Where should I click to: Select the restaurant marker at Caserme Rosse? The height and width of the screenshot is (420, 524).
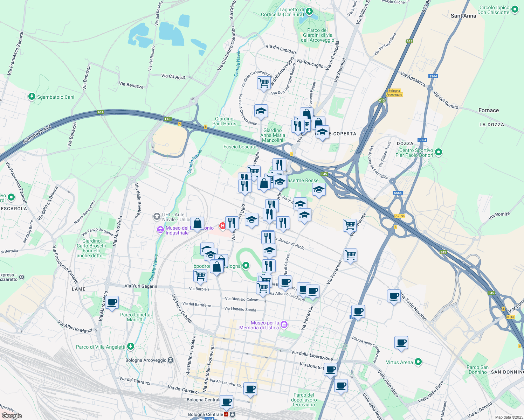click(x=279, y=163)
